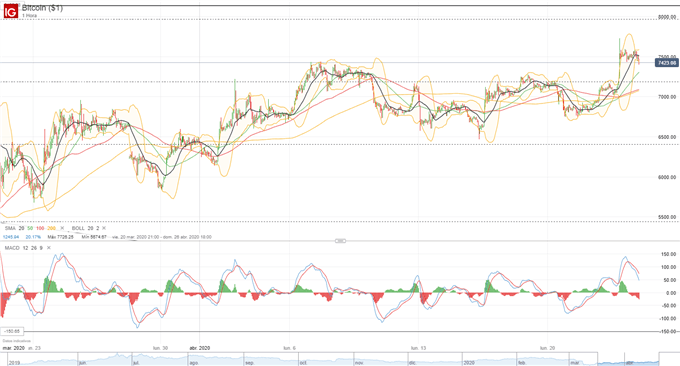680x366 pixels.
Task: Click the Mín 5674.67 value
Action: coord(94,237)
